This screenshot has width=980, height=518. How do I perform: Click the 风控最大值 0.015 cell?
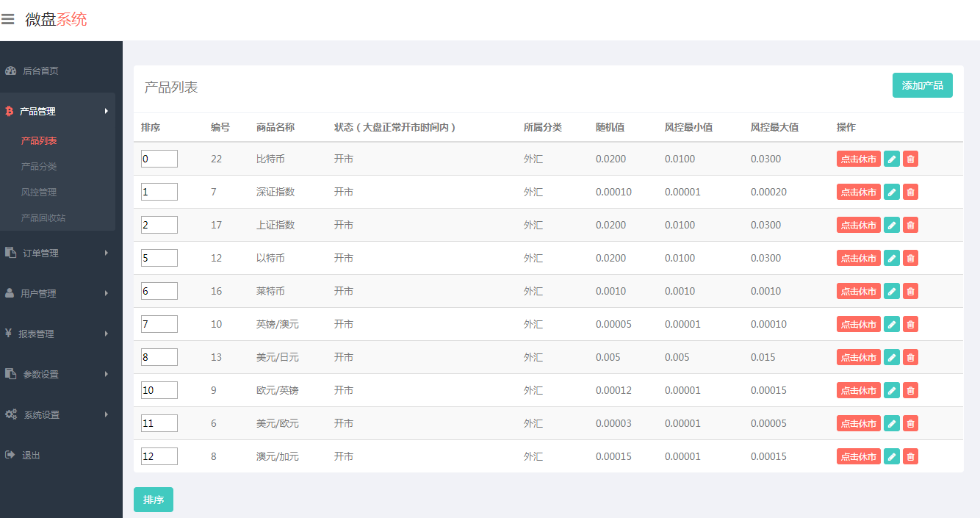(x=763, y=357)
